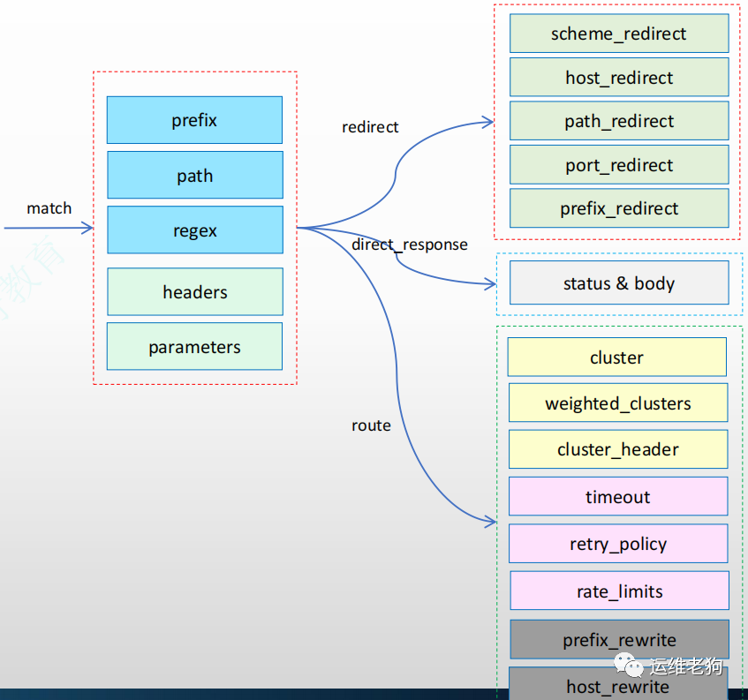Click the match arrow label
The width and height of the screenshot is (748, 700).
tap(49, 208)
